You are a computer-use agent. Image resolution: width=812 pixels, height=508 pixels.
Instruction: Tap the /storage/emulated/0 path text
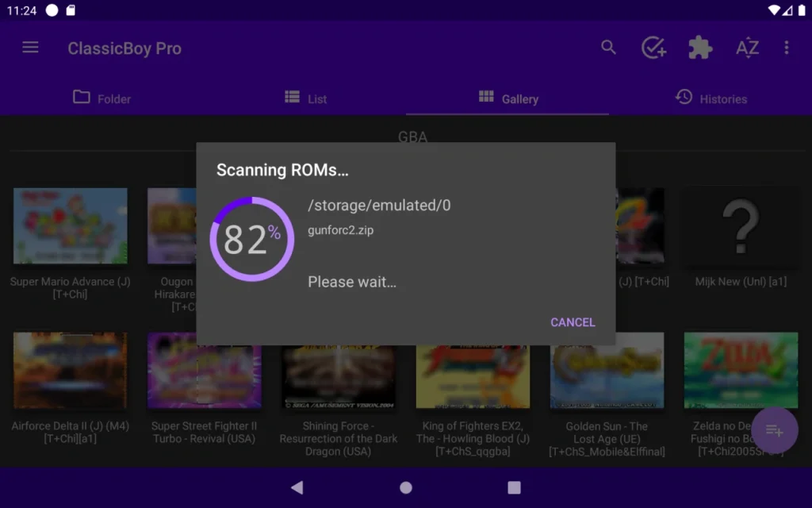[x=379, y=206]
